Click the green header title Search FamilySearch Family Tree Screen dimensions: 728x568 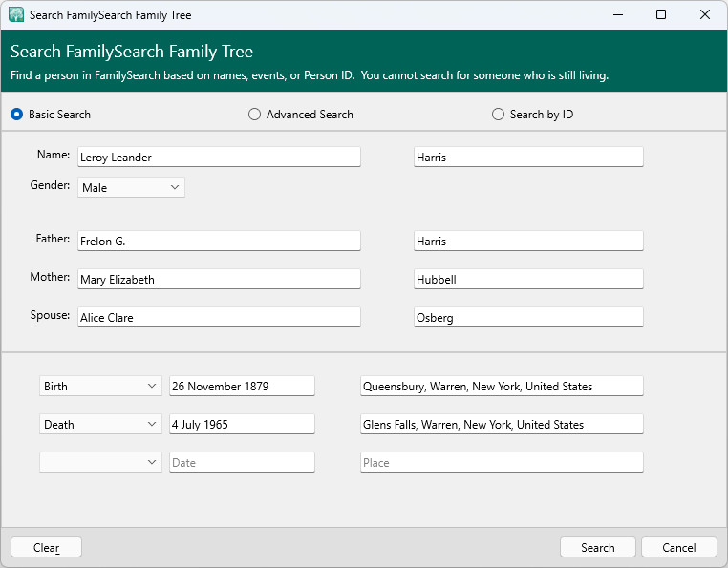132,51
